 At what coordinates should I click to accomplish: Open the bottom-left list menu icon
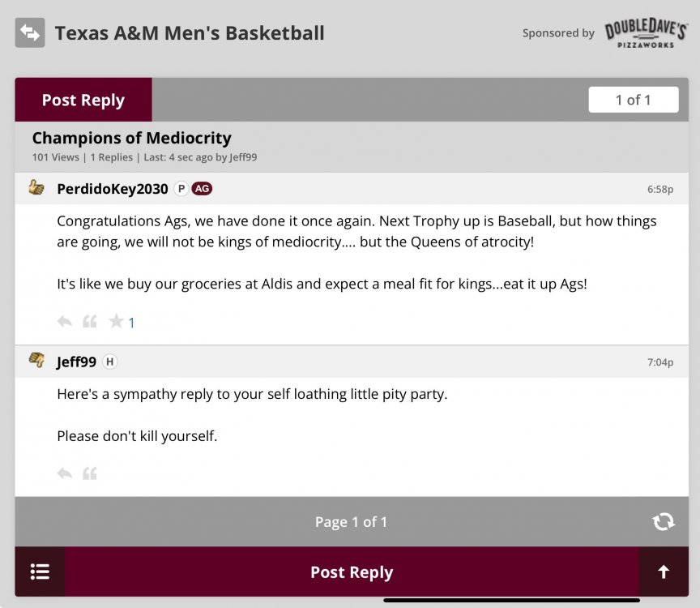40,572
